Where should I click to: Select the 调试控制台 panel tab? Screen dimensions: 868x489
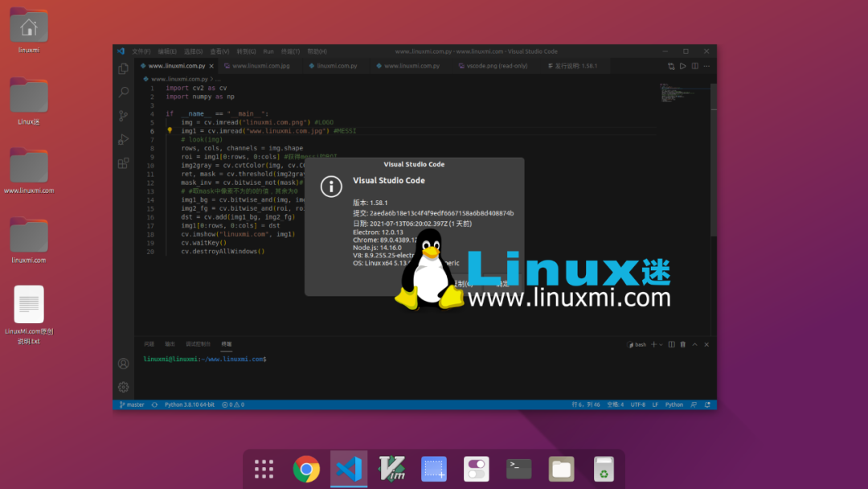(x=199, y=344)
